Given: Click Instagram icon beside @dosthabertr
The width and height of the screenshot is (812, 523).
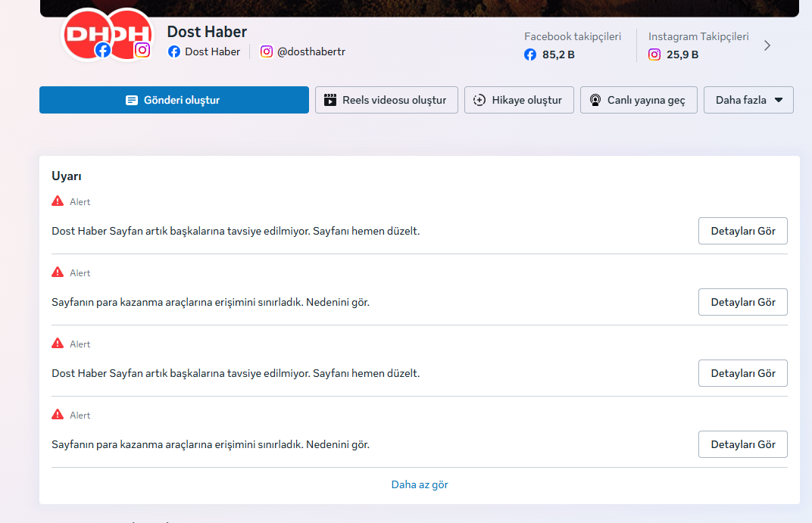Looking at the screenshot, I should pos(266,51).
